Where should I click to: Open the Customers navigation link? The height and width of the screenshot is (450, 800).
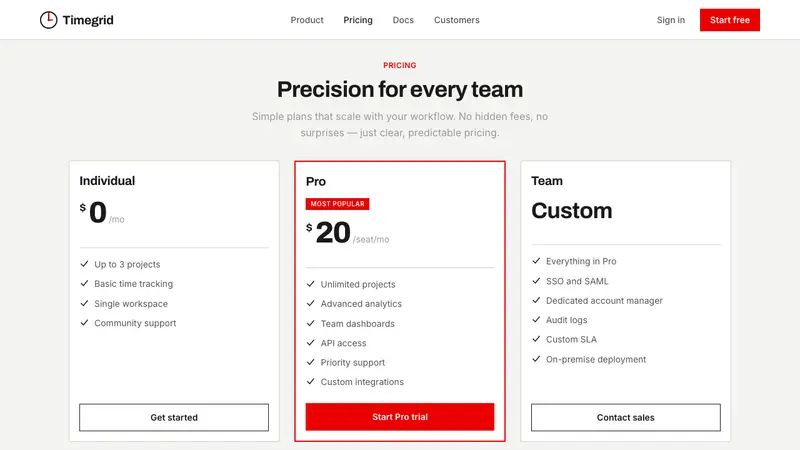click(457, 20)
